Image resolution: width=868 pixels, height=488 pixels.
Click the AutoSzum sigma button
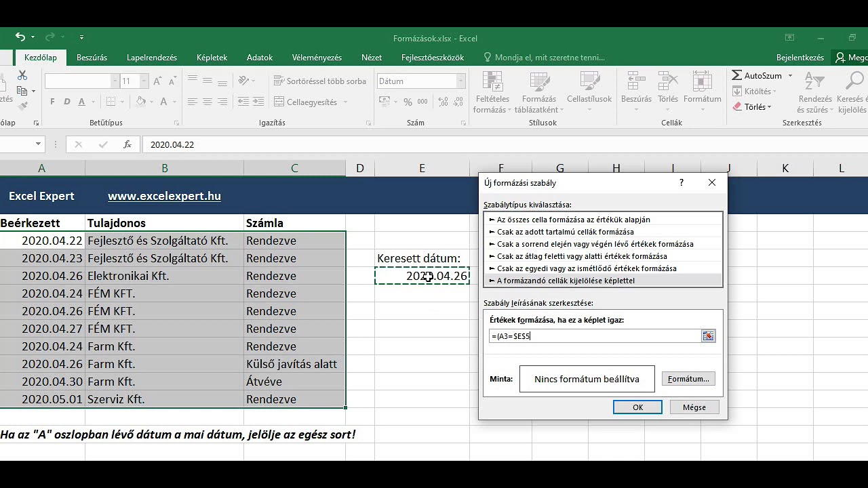click(757, 76)
